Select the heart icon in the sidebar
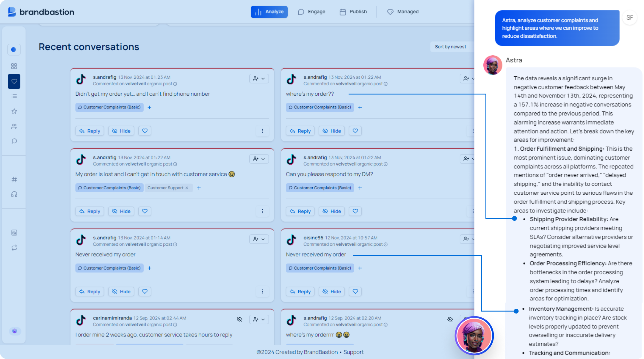This screenshot has height=359, width=644. click(x=14, y=81)
